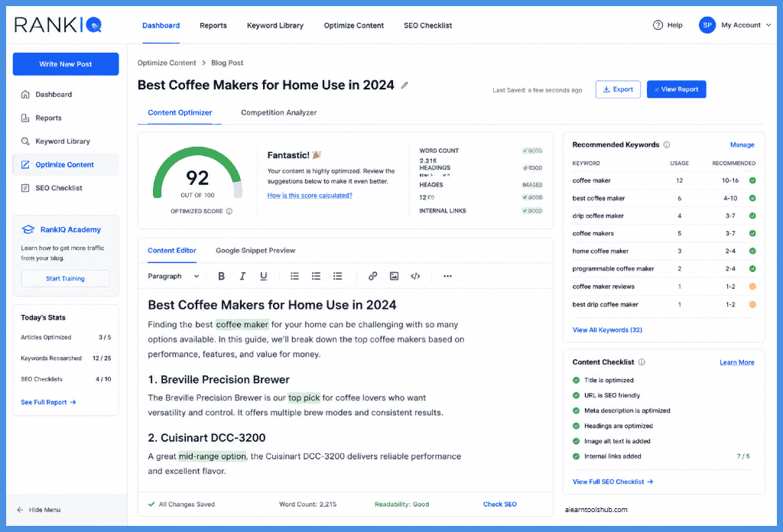Click the Export button
783x532 pixels.
click(618, 89)
